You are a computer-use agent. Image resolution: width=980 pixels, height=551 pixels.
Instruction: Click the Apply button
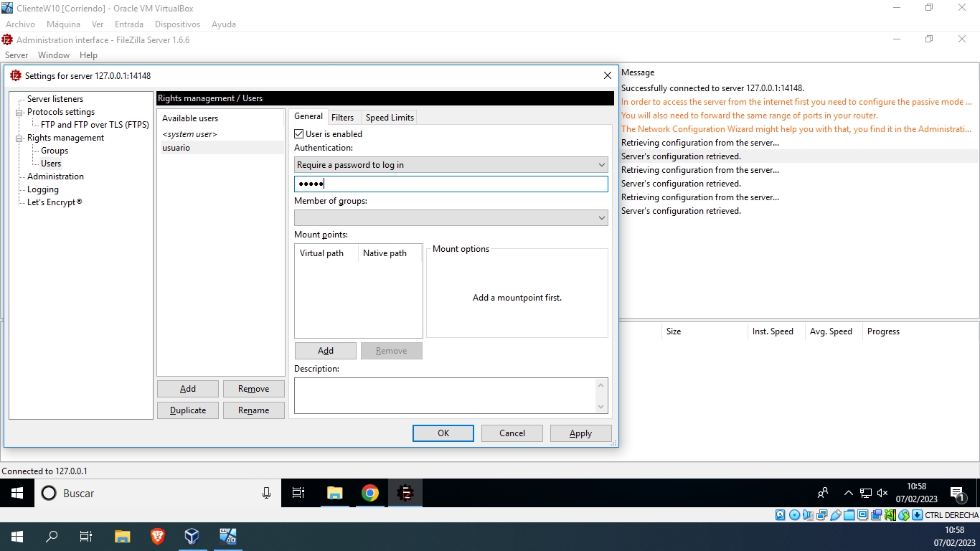pos(581,433)
